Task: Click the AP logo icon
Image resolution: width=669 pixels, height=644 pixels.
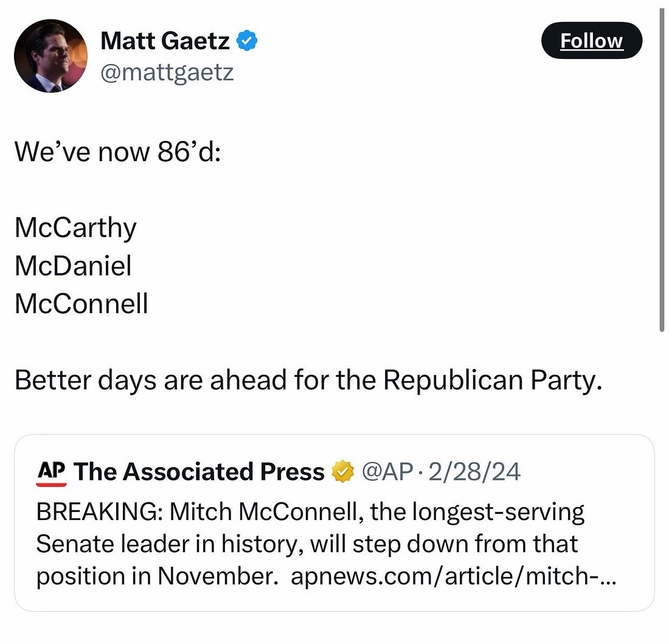Action: pos(51,473)
